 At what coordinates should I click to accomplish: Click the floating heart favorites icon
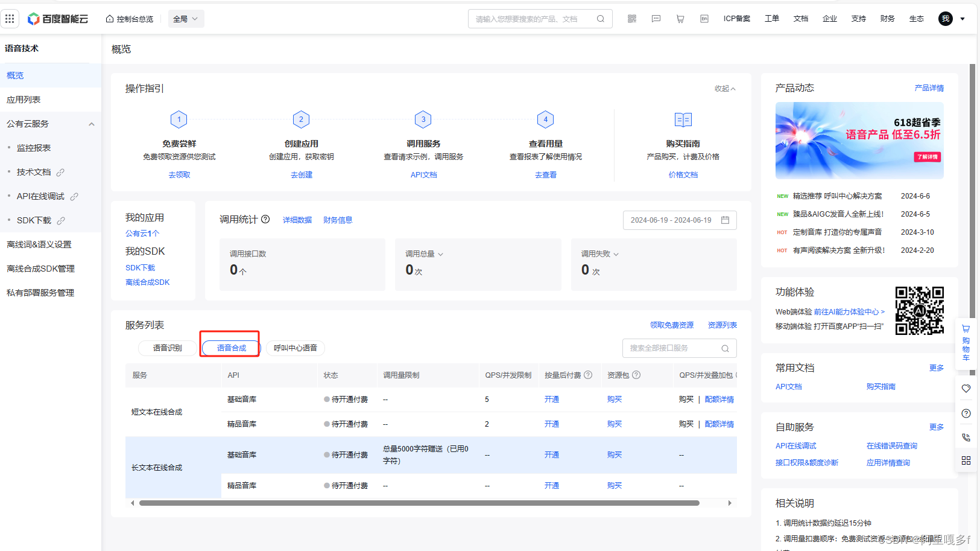pyautogui.click(x=966, y=389)
